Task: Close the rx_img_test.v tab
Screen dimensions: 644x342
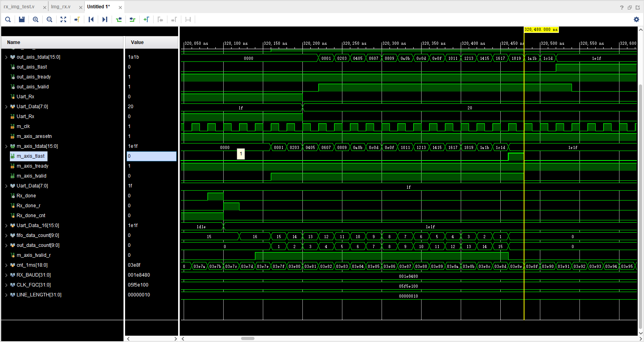Action: coord(44,8)
